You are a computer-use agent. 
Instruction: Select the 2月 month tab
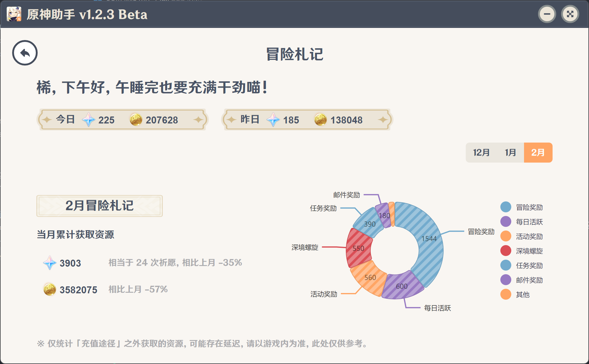point(538,153)
